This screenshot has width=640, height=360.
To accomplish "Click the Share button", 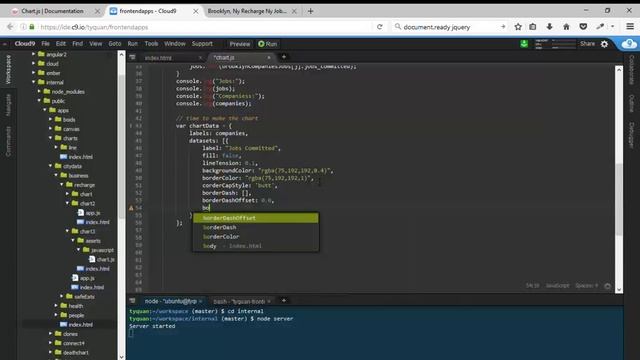I will click(587, 44).
